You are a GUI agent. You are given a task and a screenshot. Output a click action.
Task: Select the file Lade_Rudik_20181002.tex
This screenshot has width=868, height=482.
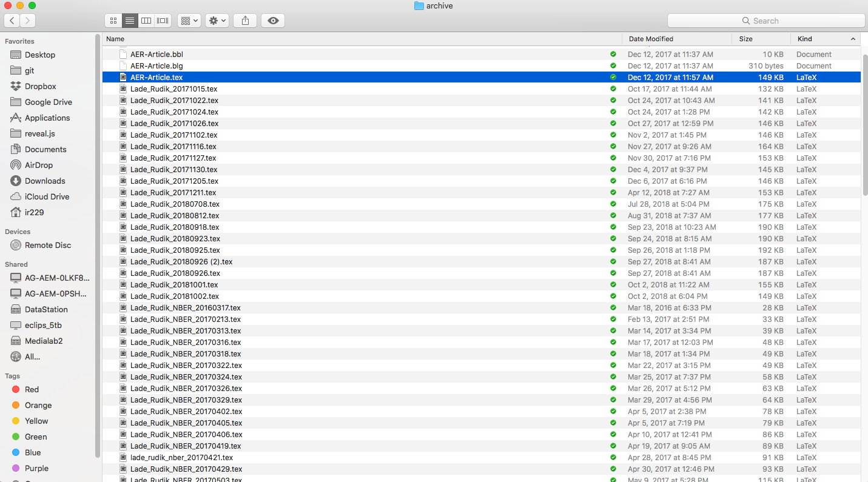click(175, 296)
